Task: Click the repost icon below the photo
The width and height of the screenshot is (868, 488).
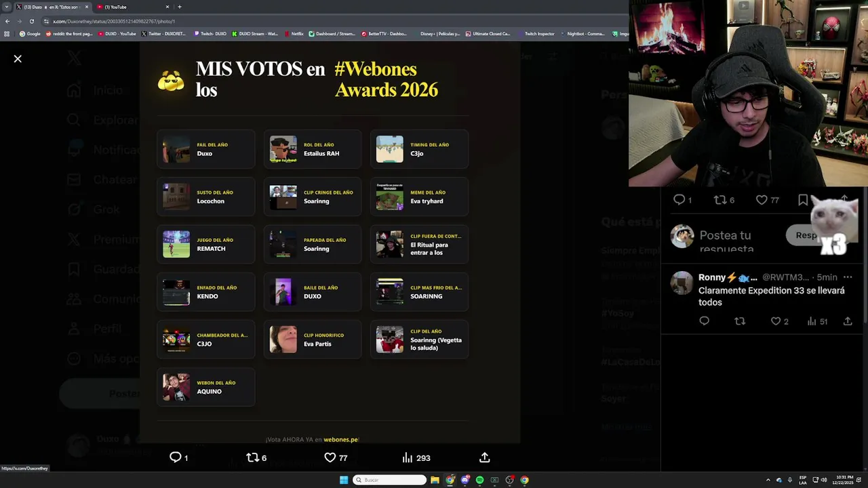Action: tap(252, 457)
